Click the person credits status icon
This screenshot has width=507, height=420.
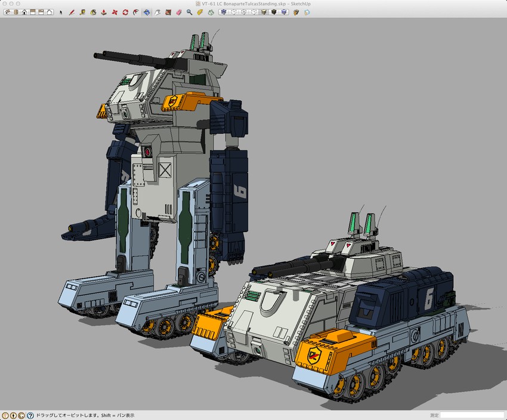click(14, 415)
